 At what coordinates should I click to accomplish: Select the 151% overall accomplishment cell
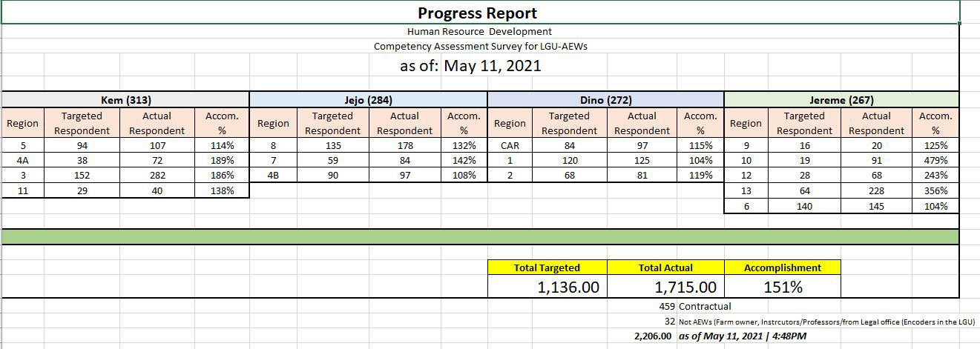pyautogui.click(x=783, y=287)
